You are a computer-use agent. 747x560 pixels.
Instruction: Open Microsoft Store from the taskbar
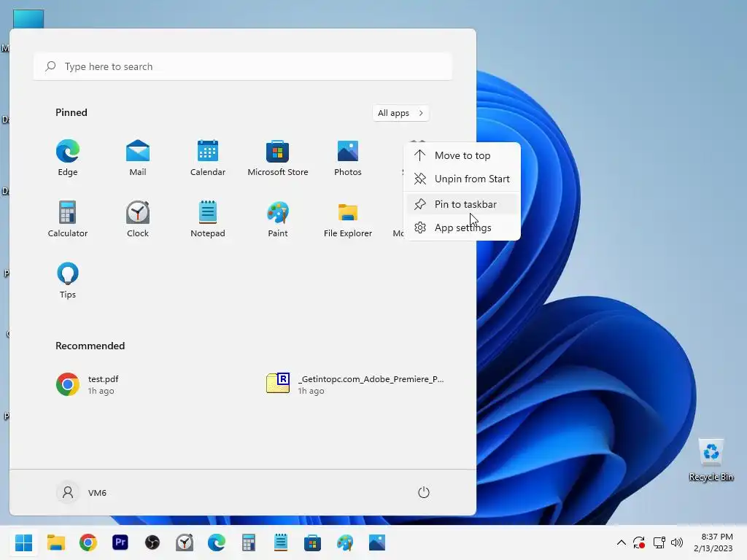(x=312, y=542)
